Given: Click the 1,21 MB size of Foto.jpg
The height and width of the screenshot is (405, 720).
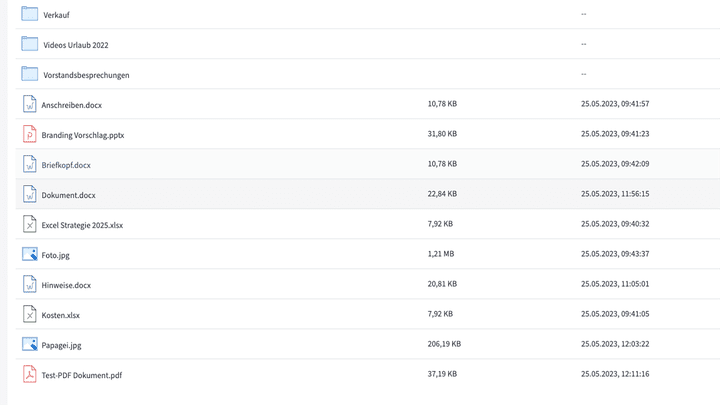Looking at the screenshot, I should (x=441, y=254).
